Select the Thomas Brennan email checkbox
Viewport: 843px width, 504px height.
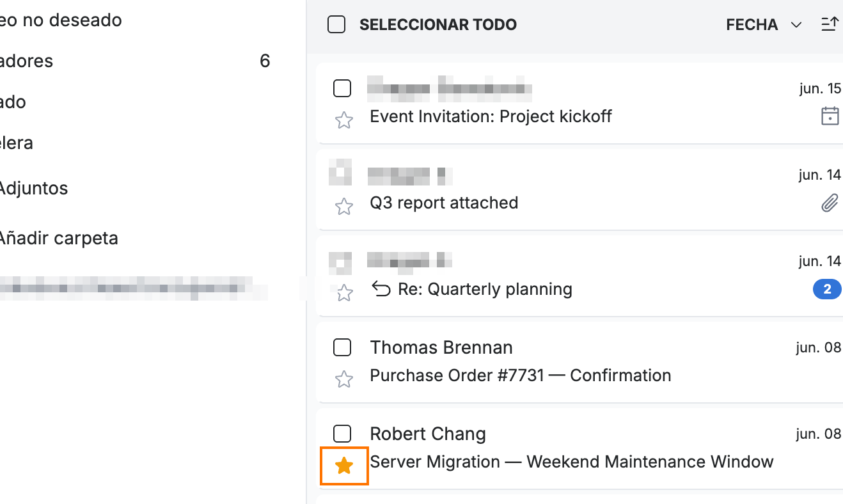click(x=342, y=347)
